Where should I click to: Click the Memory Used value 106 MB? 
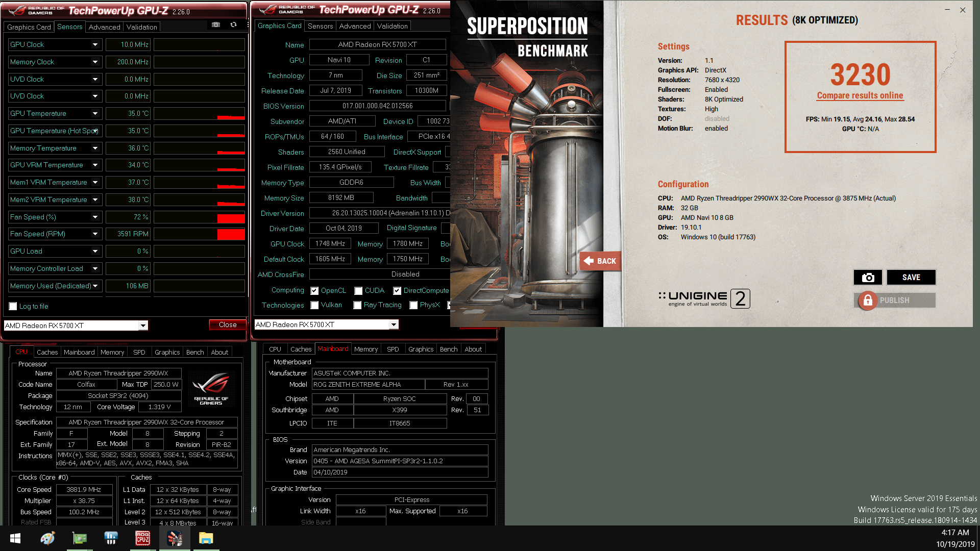pyautogui.click(x=128, y=286)
